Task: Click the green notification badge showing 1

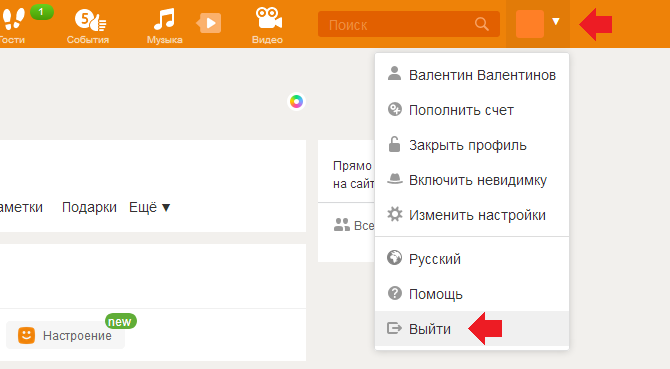Action: 41,12
